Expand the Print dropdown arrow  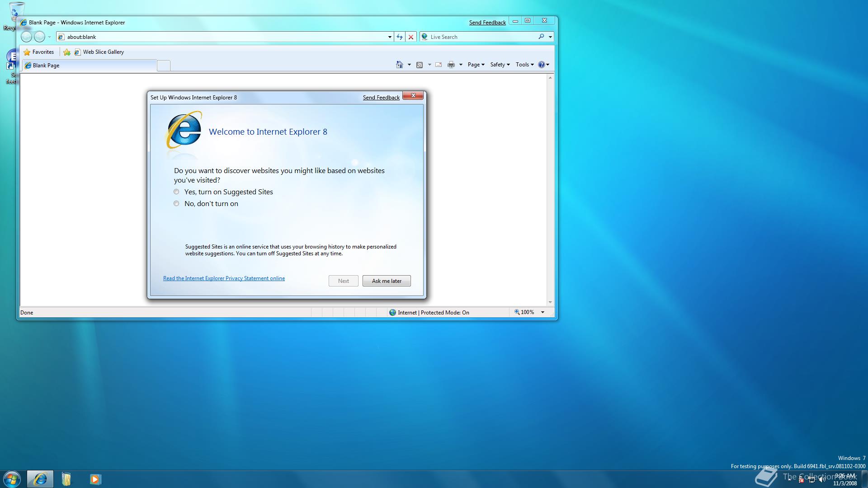(461, 65)
